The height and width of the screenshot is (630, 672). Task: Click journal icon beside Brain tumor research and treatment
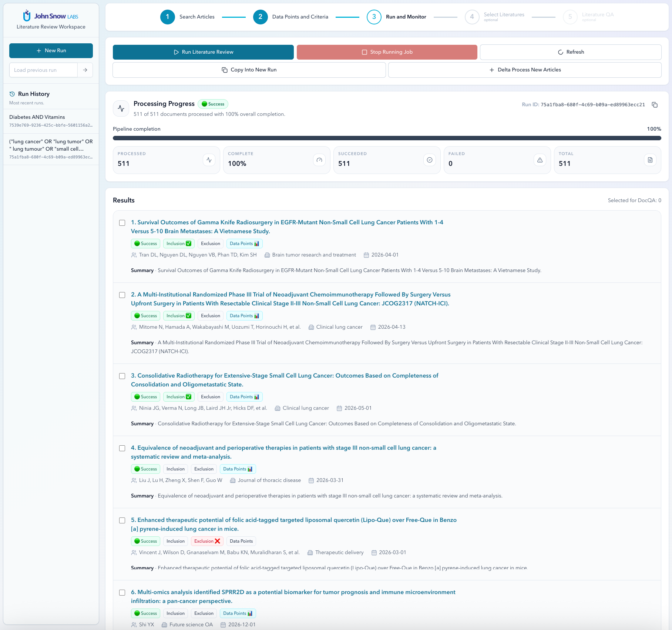[267, 255]
